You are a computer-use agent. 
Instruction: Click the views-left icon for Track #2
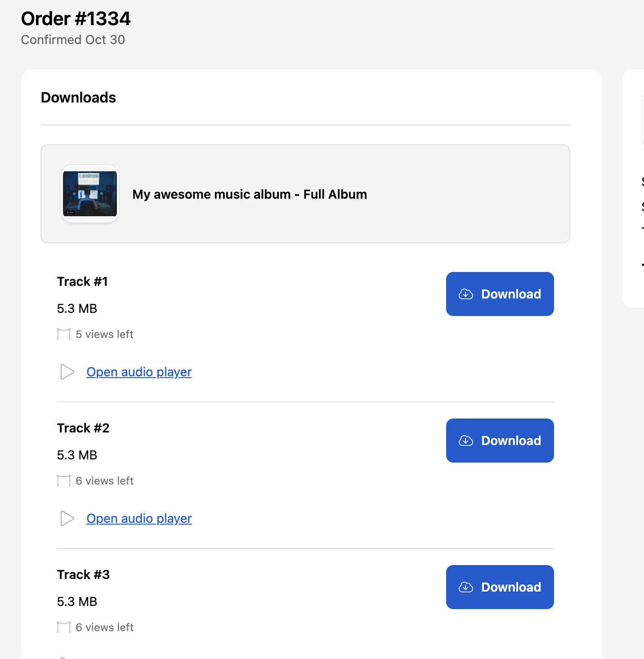point(64,481)
